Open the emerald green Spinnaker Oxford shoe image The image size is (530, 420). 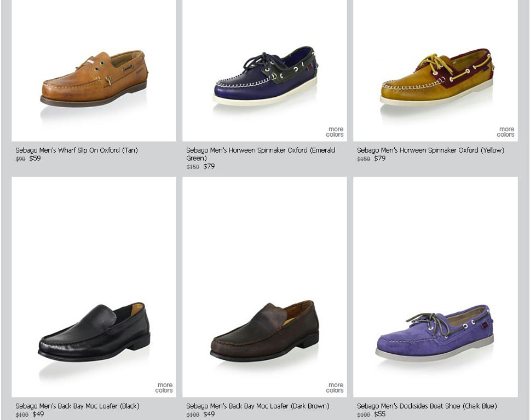264,70
